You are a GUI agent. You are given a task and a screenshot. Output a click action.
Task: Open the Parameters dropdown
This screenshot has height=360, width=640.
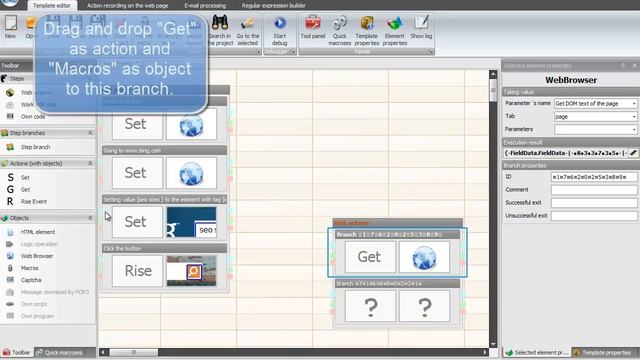pyautogui.click(x=634, y=129)
